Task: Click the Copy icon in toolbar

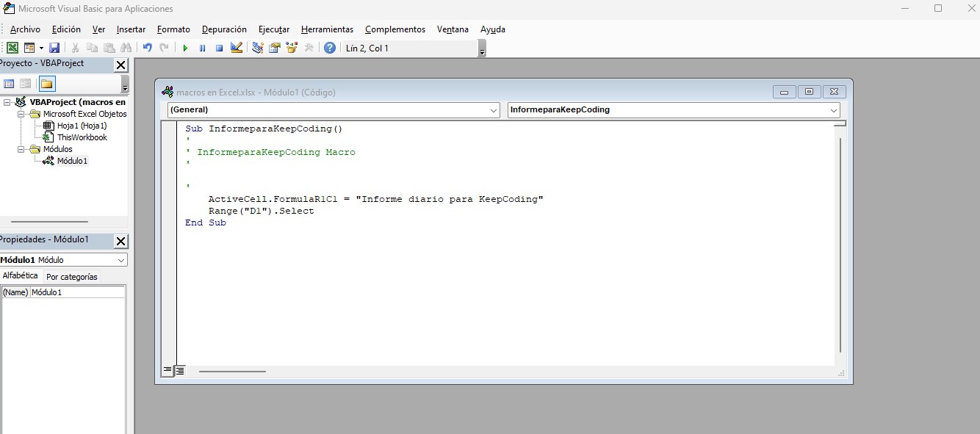Action: coord(92,48)
